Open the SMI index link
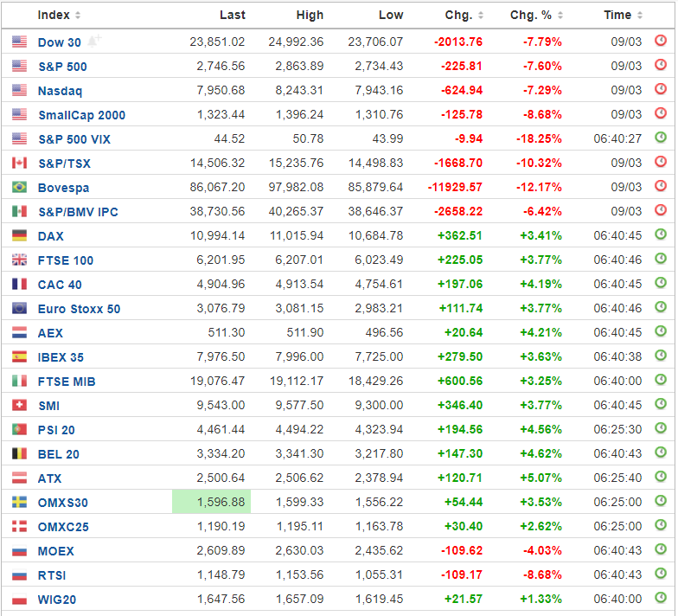The height and width of the screenshot is (616, 678). tap(48, 406)
